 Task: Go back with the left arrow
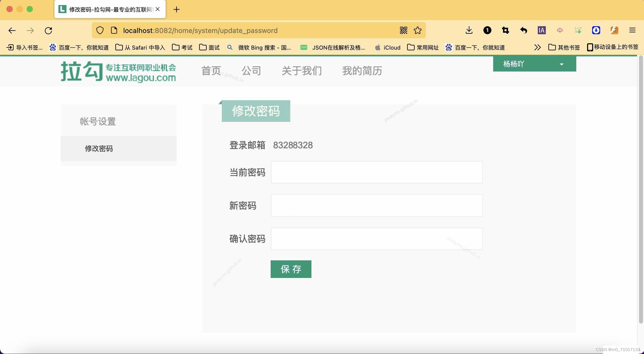click(x=12, y=31)
